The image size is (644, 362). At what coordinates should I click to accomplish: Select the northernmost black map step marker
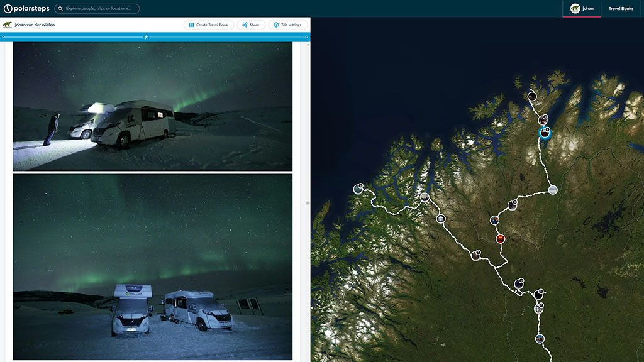coord(532,96)
